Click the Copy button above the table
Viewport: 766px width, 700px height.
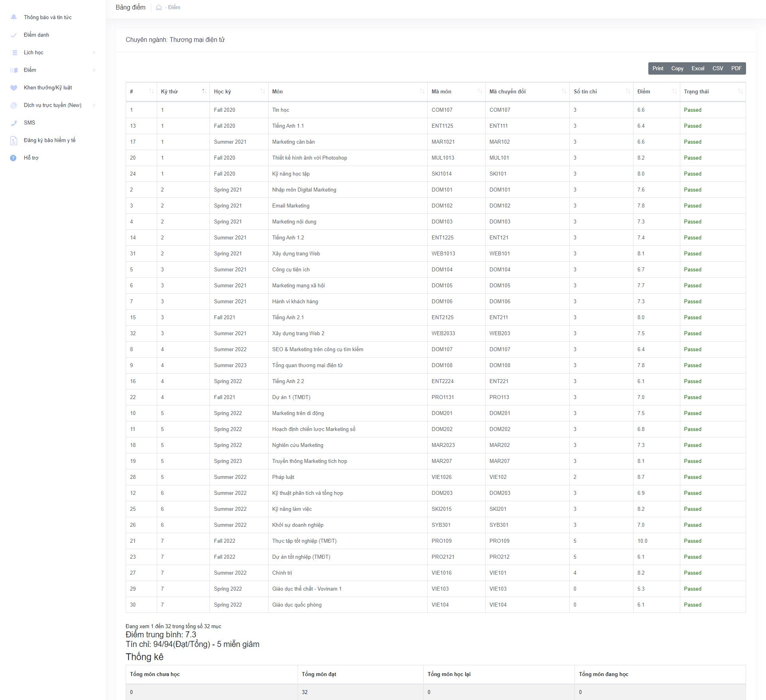(x=677, y=69)
